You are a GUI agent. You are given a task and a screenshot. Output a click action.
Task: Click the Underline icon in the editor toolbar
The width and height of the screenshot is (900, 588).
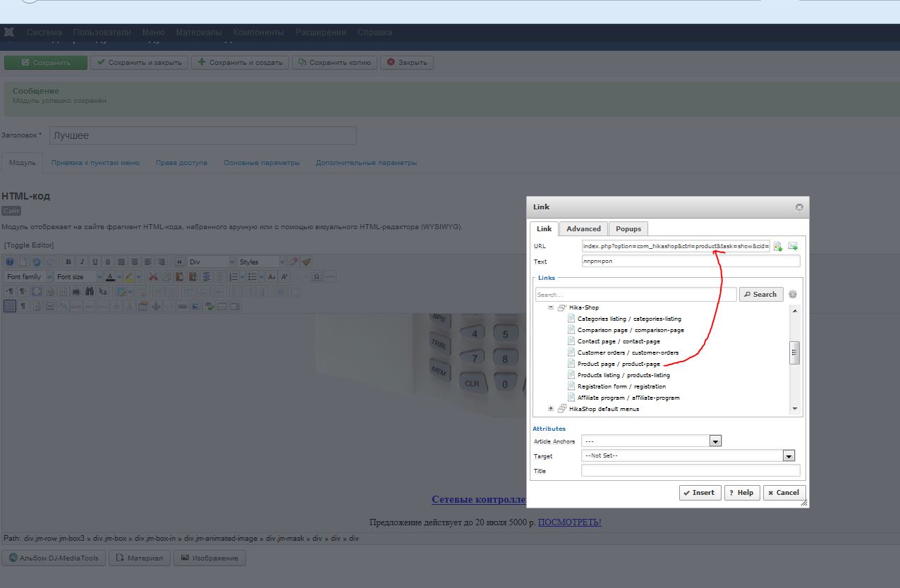[x=95, y=262]
